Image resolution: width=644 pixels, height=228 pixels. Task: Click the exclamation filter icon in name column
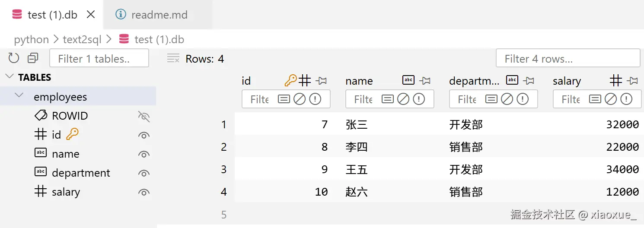tap(419, 99)
